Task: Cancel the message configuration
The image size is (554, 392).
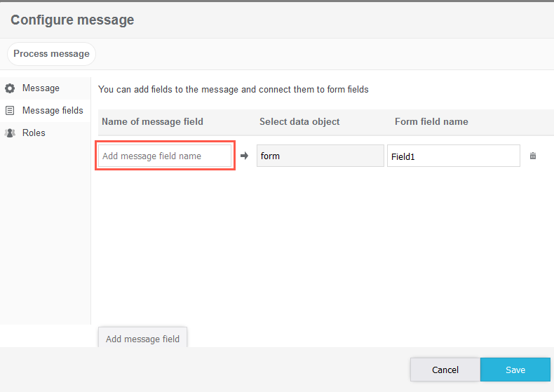Action: click(445, 370)
